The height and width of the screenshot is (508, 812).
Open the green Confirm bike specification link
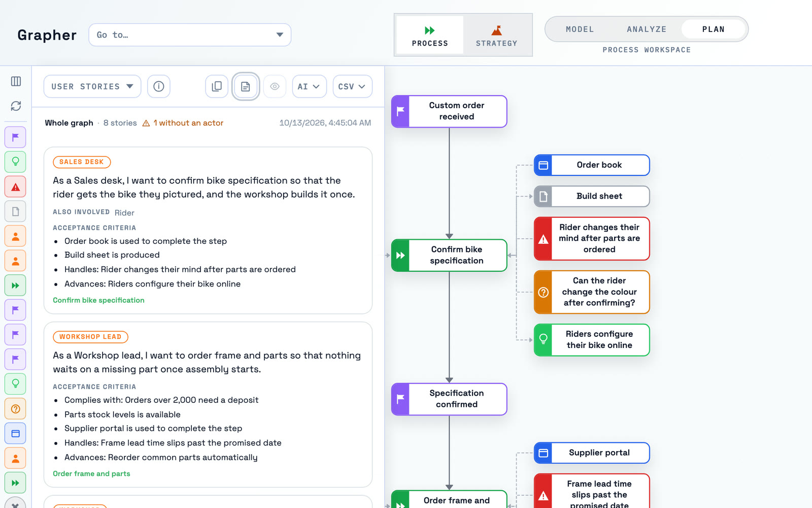pos(98,300)
